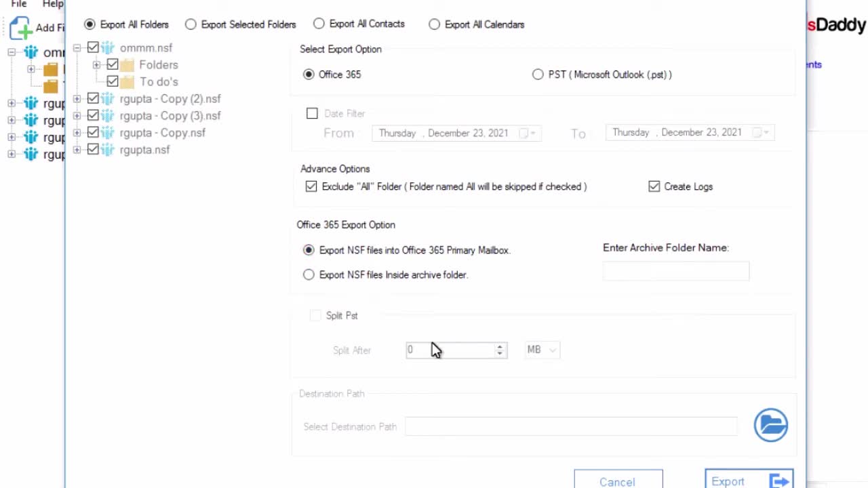Click the rgupta - Copy (3).nsf file icon
Image resolution: width=868 pixels, height=488 pixels.
click(x=108, y=116)
